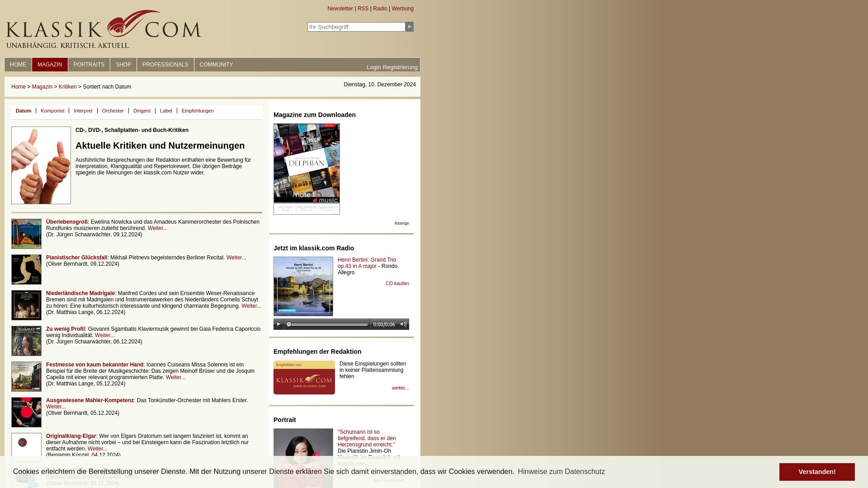Open the Schumann interview quote link
Image resolution: width=868 pixels, height=488 pixels.
[x=367, y=438]
